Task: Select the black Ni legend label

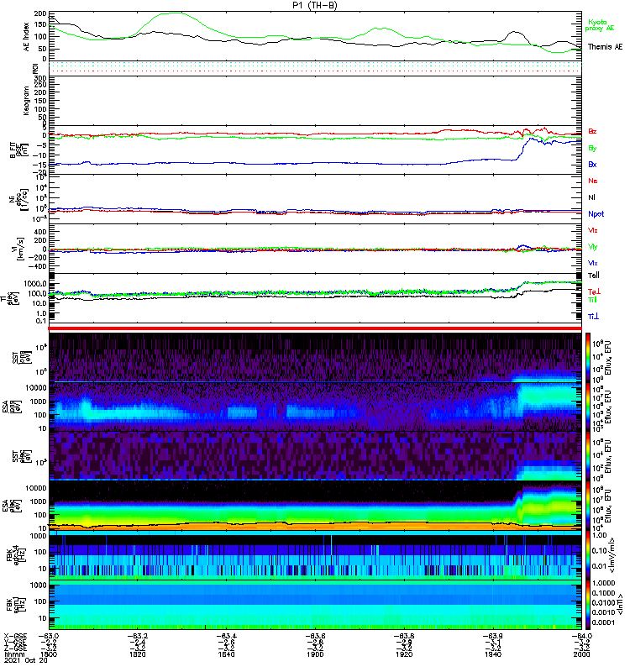Action: tap(591, 197)
